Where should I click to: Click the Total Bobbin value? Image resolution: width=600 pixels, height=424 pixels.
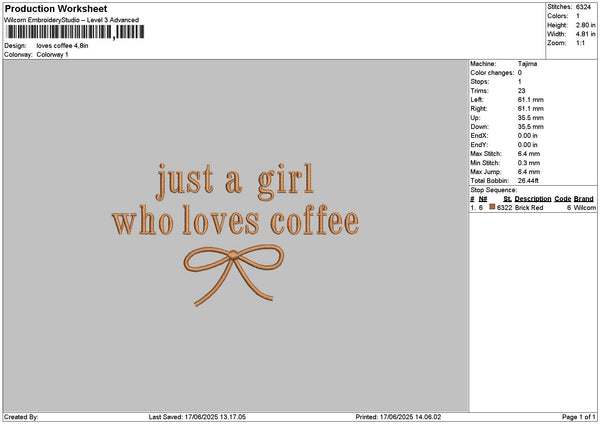[530, 180]
